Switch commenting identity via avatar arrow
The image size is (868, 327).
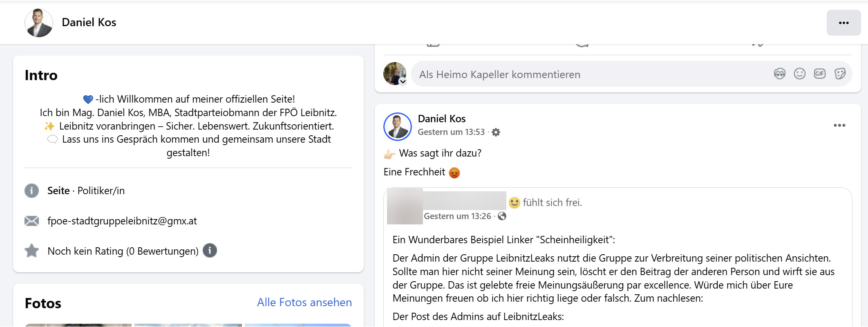(403, 81)
